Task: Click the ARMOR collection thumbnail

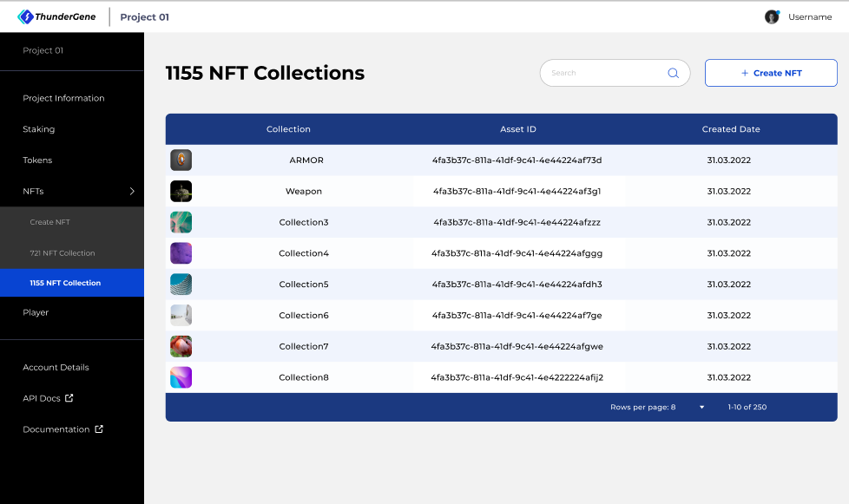Action: (181, 160)
